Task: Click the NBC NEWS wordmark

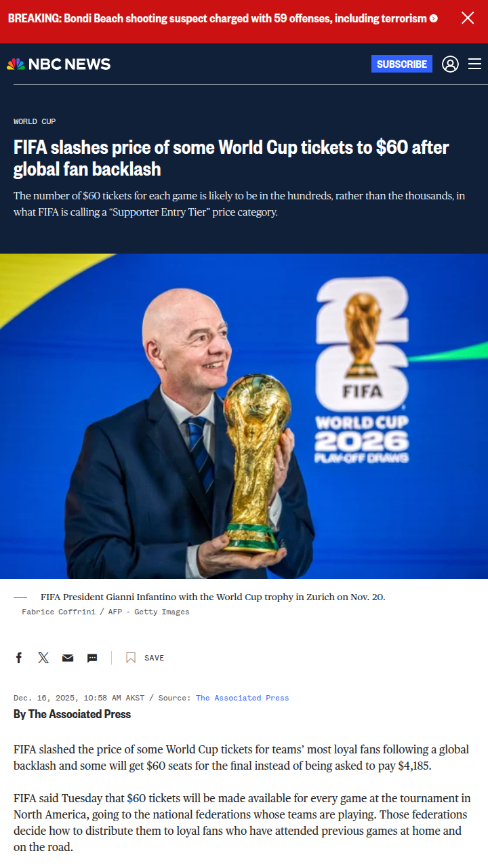Action: (x=69, y=64)
